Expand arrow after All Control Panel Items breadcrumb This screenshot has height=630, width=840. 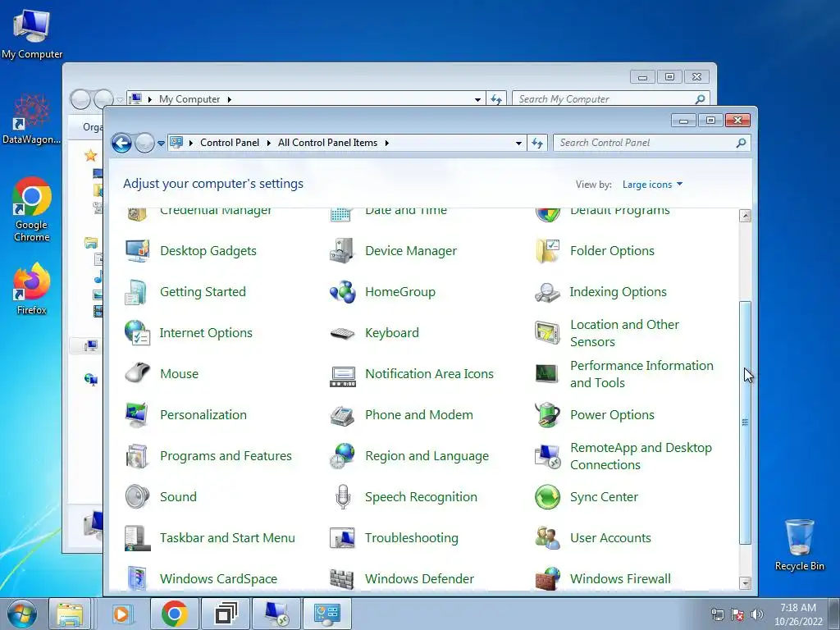[387, 143]
